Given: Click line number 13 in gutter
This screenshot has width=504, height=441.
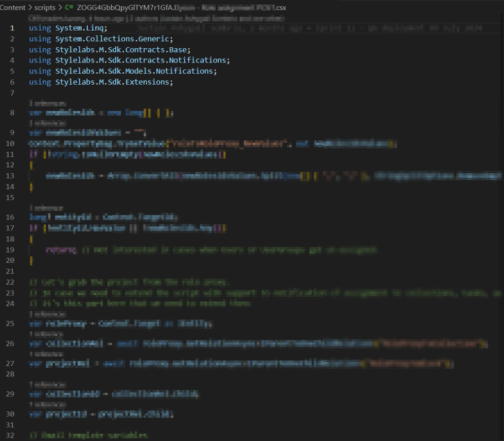Looking at the screenshot, I should tap(11, 176).
